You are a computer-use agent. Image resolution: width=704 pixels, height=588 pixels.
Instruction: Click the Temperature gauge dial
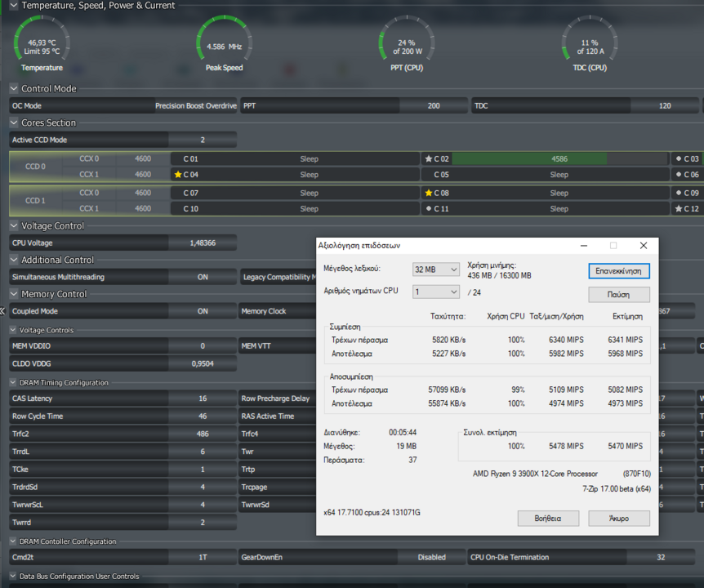tap(42, 45)
